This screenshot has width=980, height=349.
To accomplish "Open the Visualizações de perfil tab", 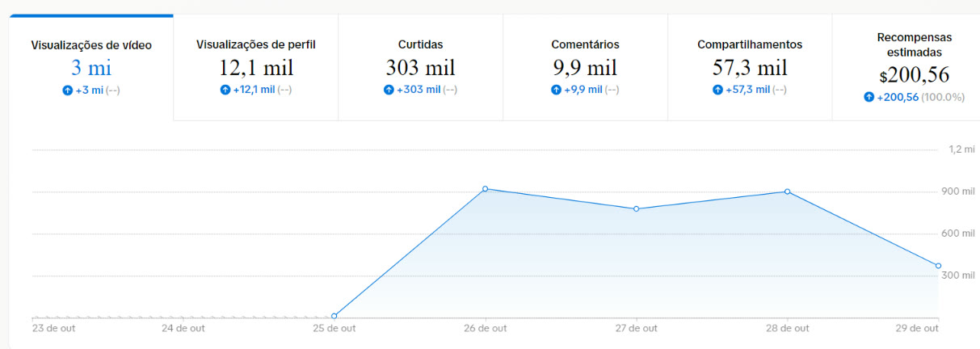I will tap(256, 68).
